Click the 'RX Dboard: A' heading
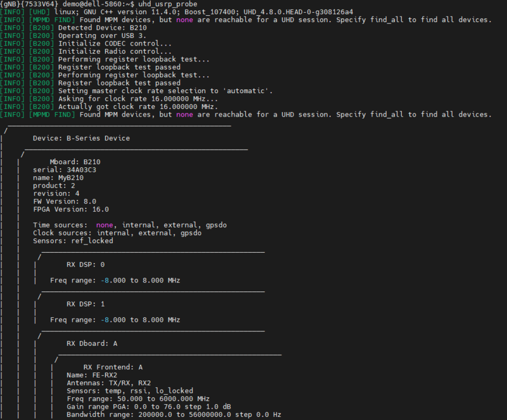Viewport: 507px width, 420px height. (92, 343)
